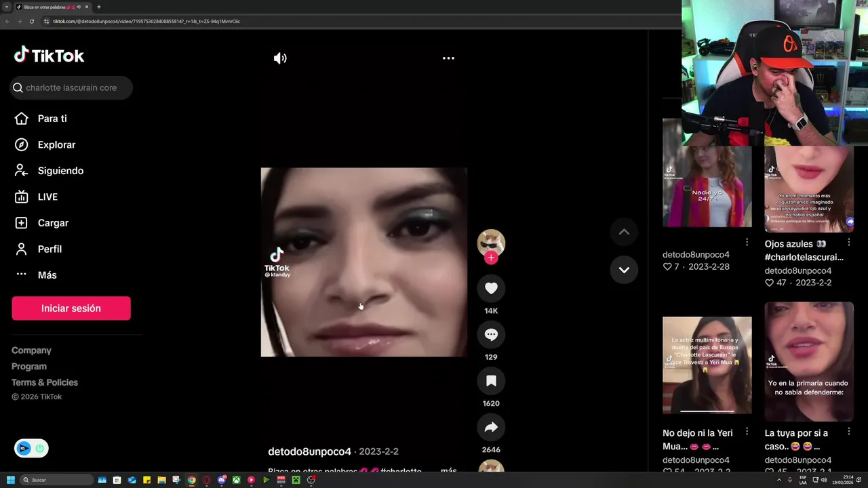
Task: Open the 'La tuya por si a caso' thumbnail
Action: tap(809, 361)
